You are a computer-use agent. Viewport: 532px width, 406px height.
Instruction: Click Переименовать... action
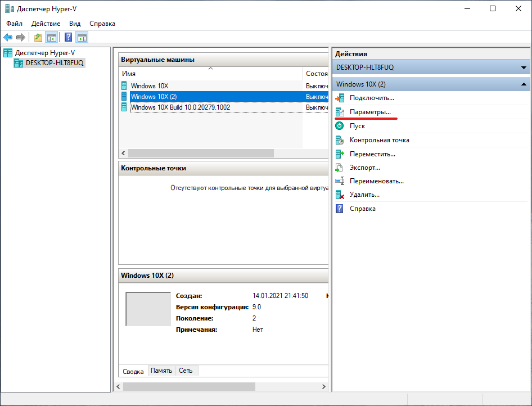tap(377, 181)
